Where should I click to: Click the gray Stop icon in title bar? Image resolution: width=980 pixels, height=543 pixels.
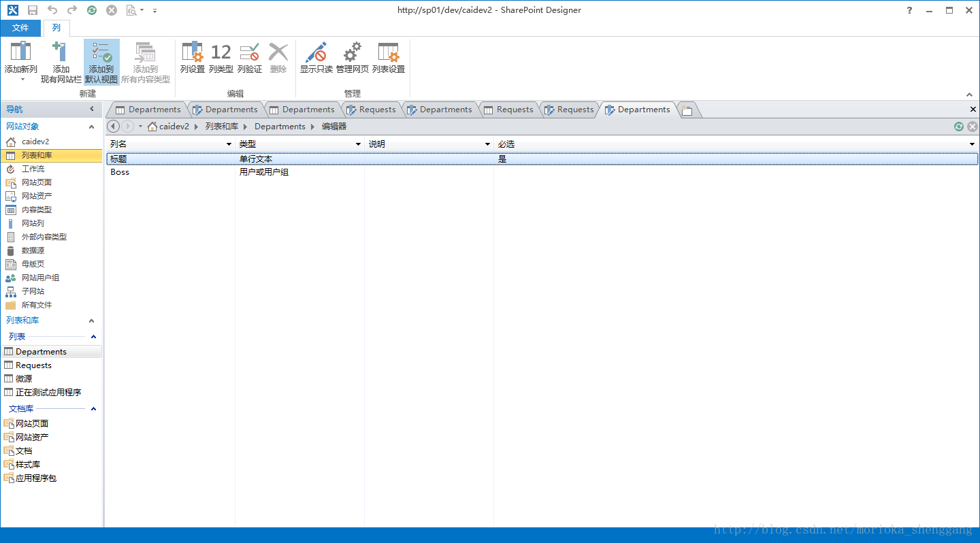112,10
